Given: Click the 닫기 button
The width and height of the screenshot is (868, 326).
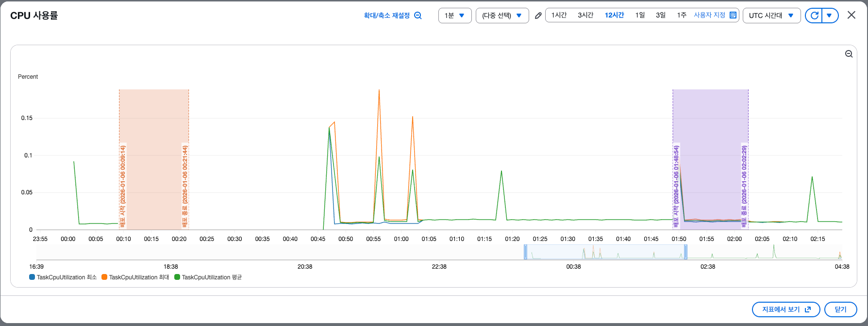Looking at the screenshot, I should pos(840,309).
